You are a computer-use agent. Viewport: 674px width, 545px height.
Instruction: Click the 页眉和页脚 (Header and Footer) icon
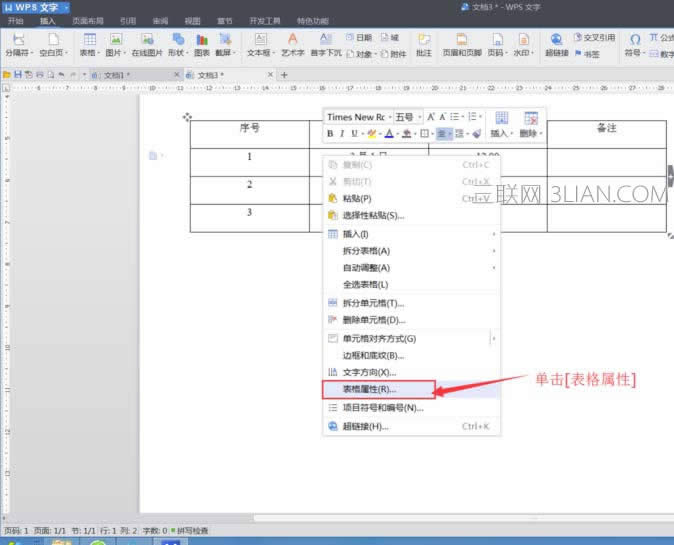pyautogui.click(x=461, y=44)
